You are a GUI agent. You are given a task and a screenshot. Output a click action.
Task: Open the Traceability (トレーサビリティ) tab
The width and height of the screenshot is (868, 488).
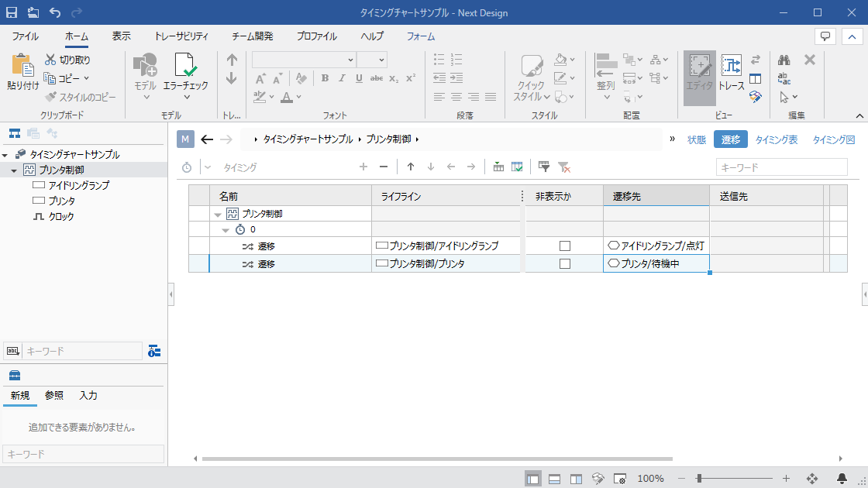click(181, 36)
